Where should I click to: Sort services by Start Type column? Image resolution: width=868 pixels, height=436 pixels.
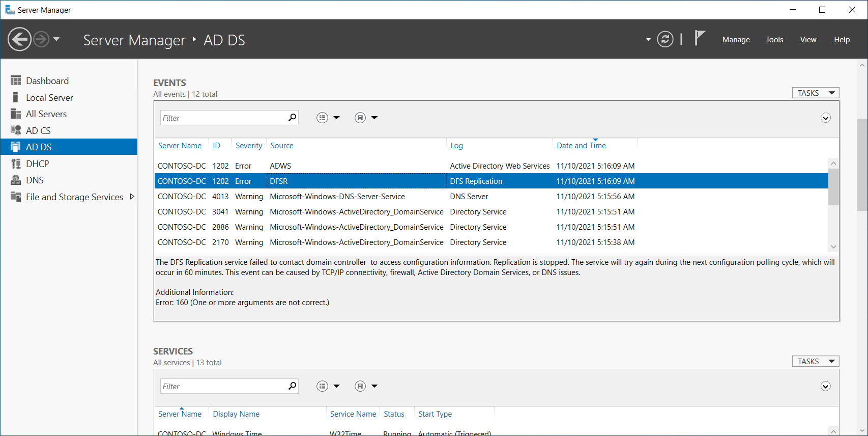pyautogui.click(x=435, y=414)
